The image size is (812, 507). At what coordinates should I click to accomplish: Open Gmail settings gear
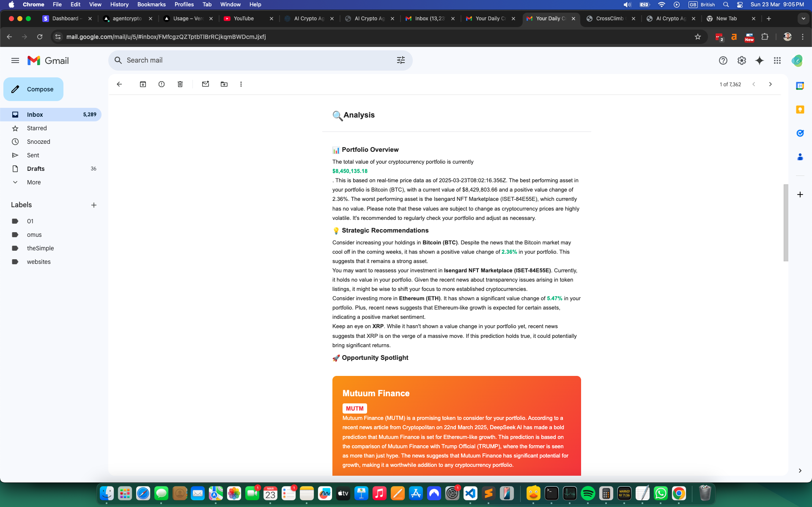tap(741, 60)
